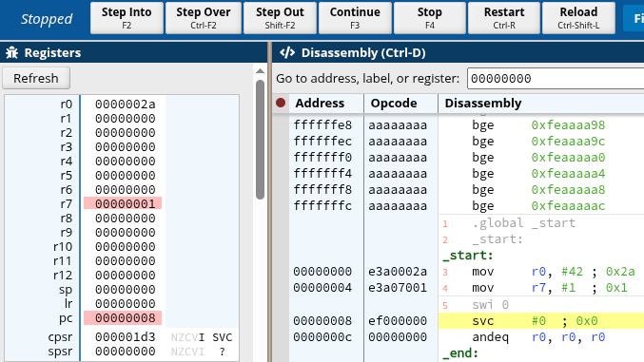The width and height of the screenshot is (644, 362).
Task: Click address ffffffe8 row
Action: [322, 124]
